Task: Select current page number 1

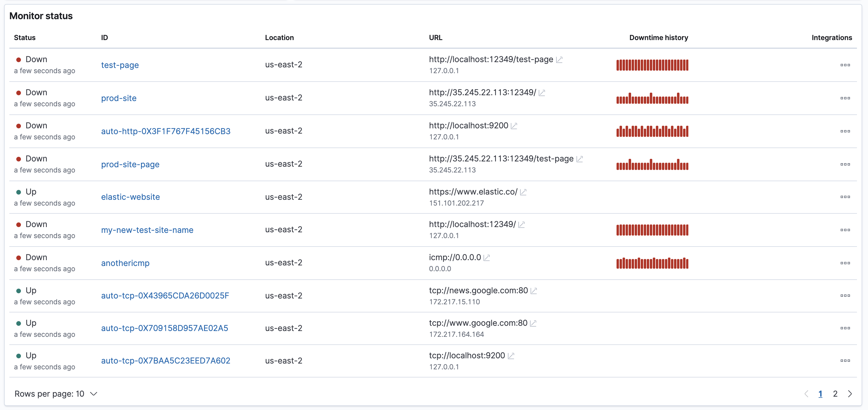Action: tap(820, 394)
